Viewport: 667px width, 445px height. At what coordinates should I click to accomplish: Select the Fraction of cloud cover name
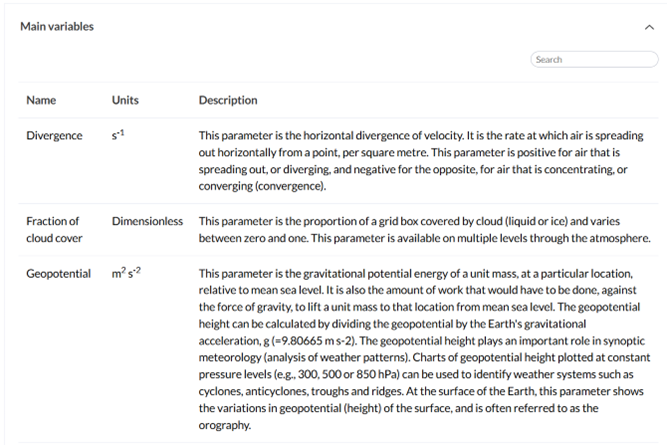(x=52, y=229)
